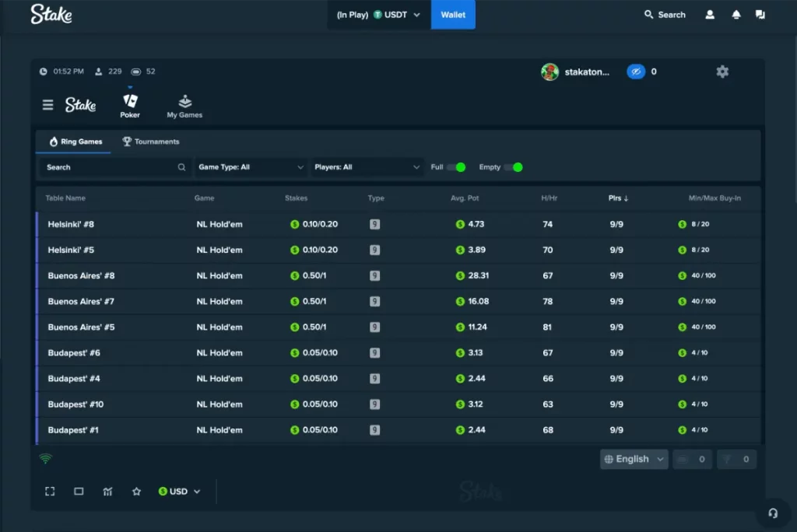This screenshot has height=532, width=797.
Task: Expand the USD display currency dropdown
Action: click(180, 492)
